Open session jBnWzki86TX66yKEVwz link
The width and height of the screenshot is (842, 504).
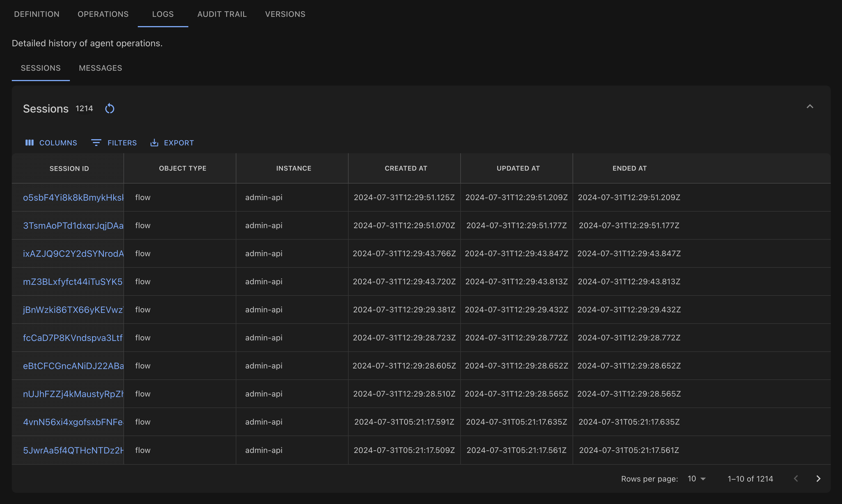pos(73,310)
